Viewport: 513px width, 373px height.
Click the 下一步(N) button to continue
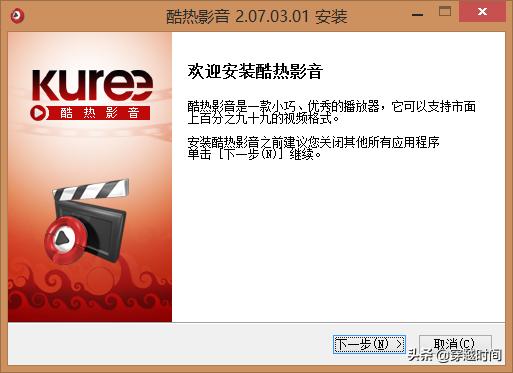[369, 344]
